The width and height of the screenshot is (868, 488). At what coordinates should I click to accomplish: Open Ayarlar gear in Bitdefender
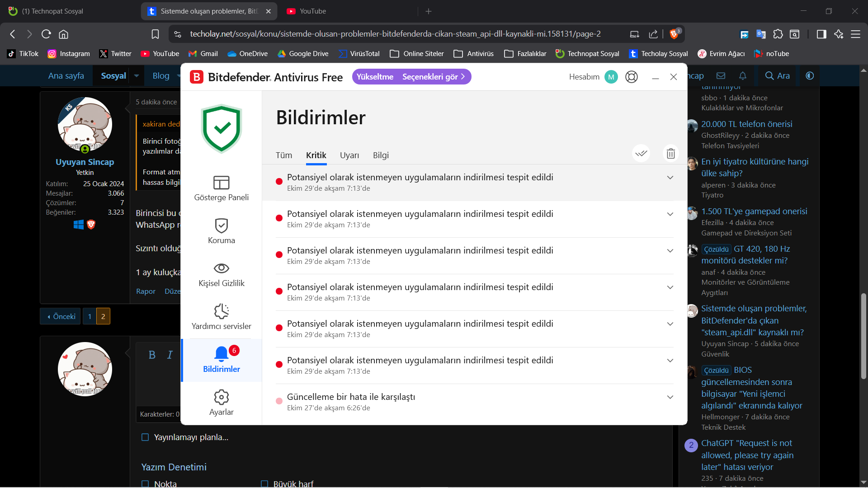pos(222,403)
